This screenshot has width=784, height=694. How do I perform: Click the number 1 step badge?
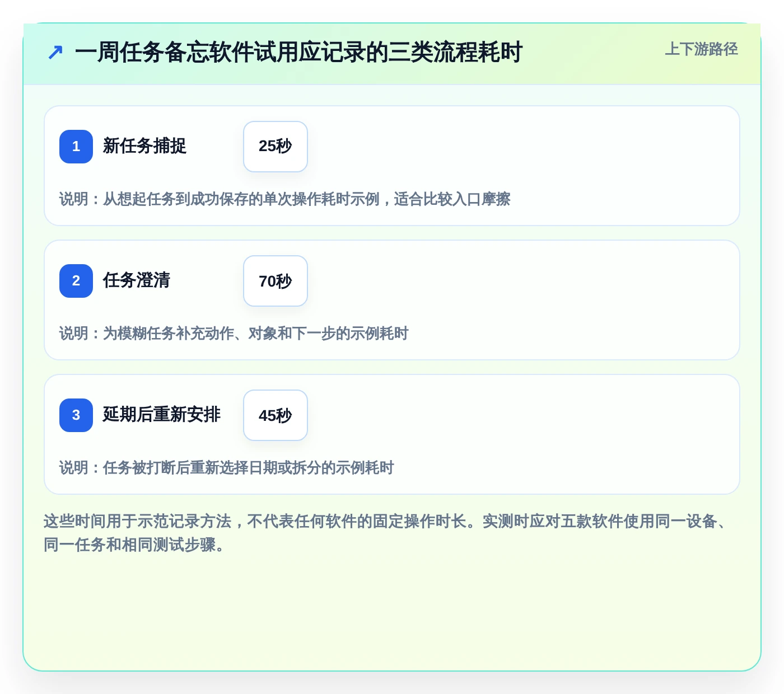pos(76,147)
